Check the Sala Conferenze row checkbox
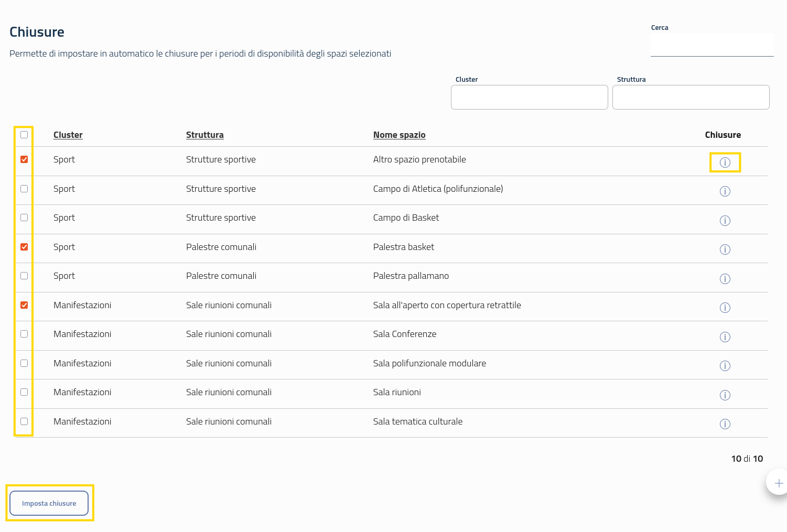The width and height of the screenshot is (787, 532). [24, 334]
